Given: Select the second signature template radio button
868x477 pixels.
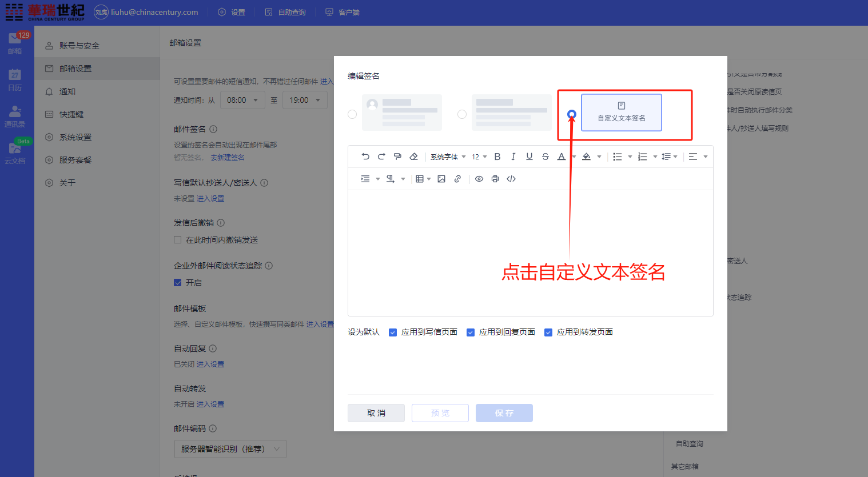Looking at the screenshot, I should 462,114.
